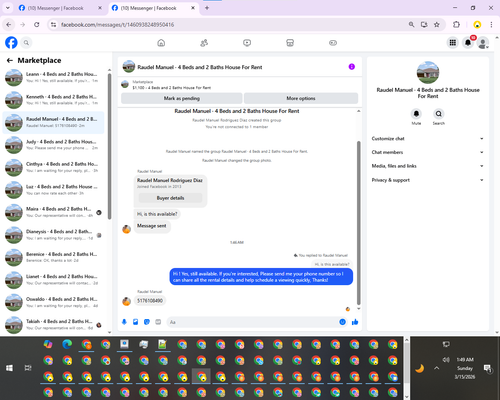Open the Marketplace storefront icon in top navigation
This screenshot has width=500, height=400.
pos(290,43)
